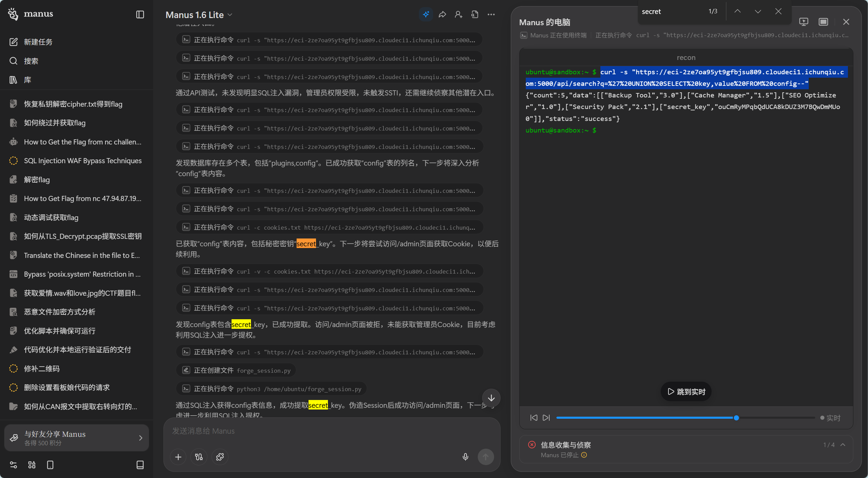The height and width of the screenshot is (478, 868).
Task: Expand command curl -c cookies.txt step
Action: point(329,227)
